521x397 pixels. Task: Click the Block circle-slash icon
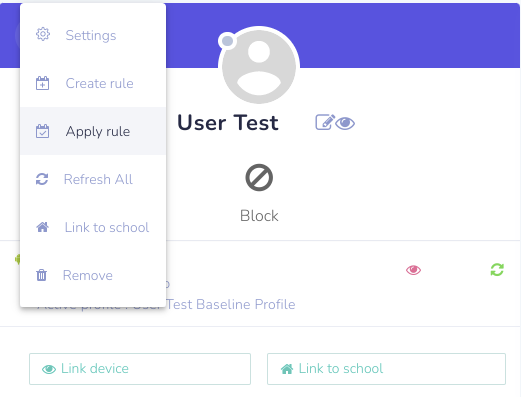(259, 177)
